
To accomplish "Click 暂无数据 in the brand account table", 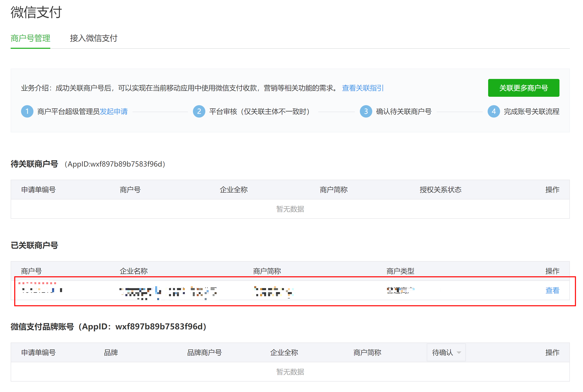I will pyautogui.click(x=290, y=372).
